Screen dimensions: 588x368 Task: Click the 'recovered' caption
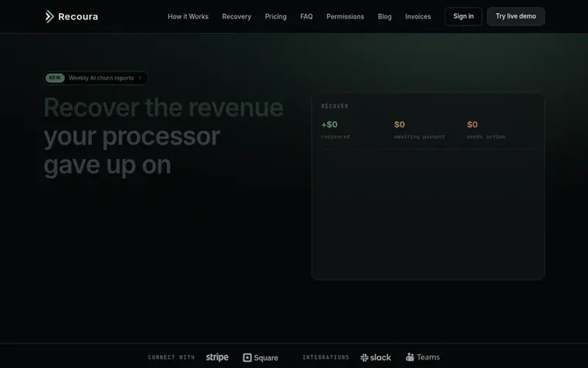335,137
